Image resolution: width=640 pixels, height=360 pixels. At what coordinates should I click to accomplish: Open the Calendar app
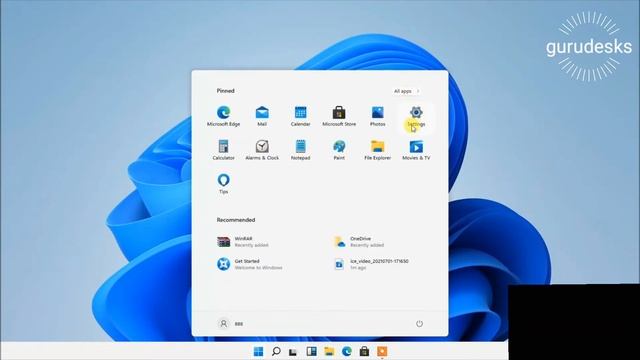click(300, 116)
